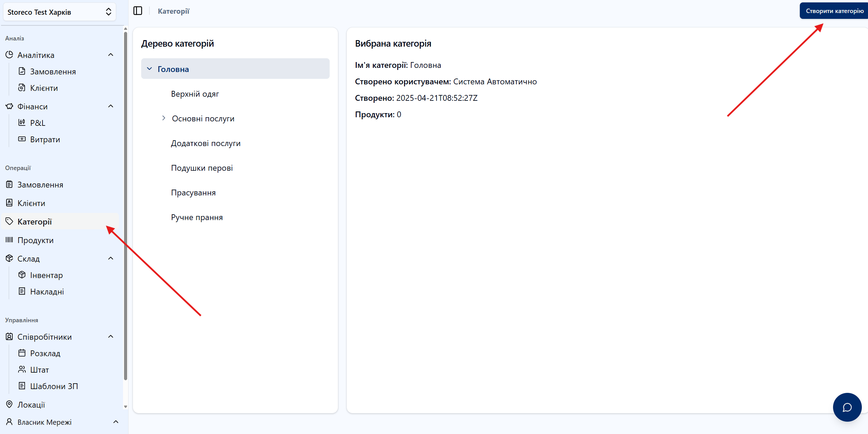Click the Склад boxes icon
868x434 pixels.
[10, 258]
